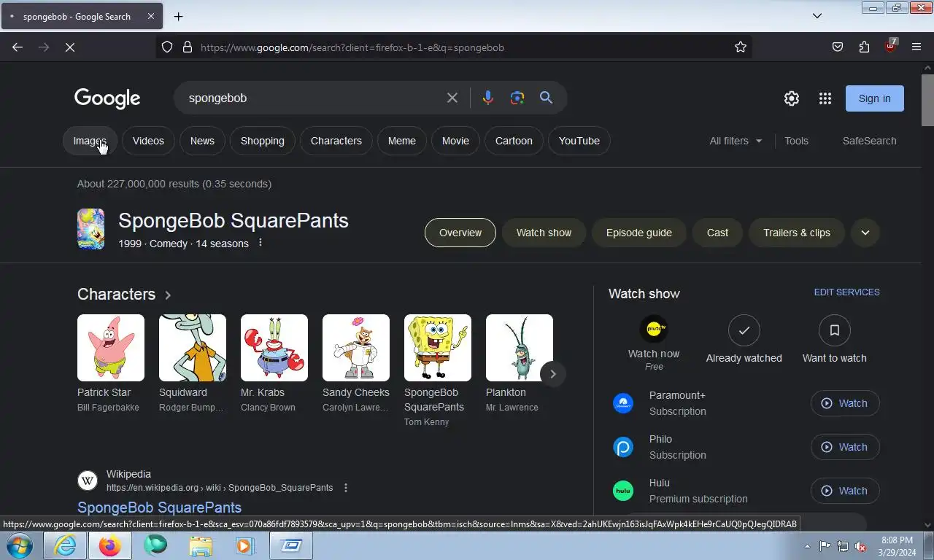The width and height of the screenshot is (934, 560).
Task: Switch to News results tab
Action: point(202,141)
